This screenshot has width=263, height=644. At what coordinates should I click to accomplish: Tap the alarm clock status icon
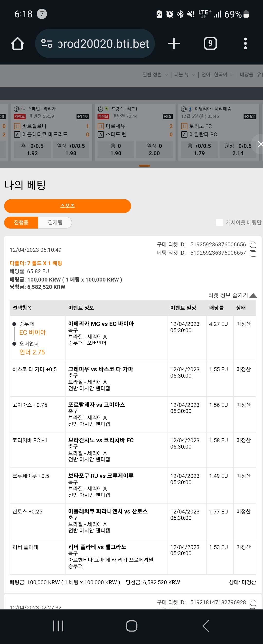[169, 14]
